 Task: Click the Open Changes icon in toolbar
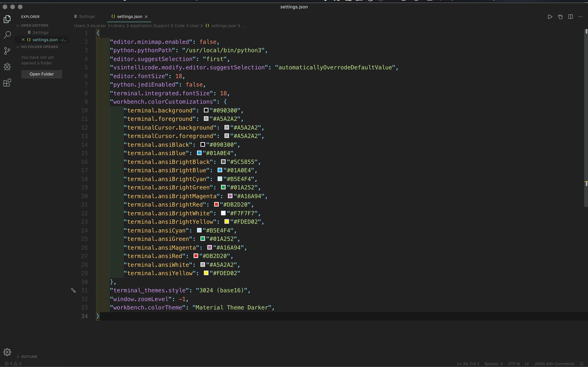(560, 17)
